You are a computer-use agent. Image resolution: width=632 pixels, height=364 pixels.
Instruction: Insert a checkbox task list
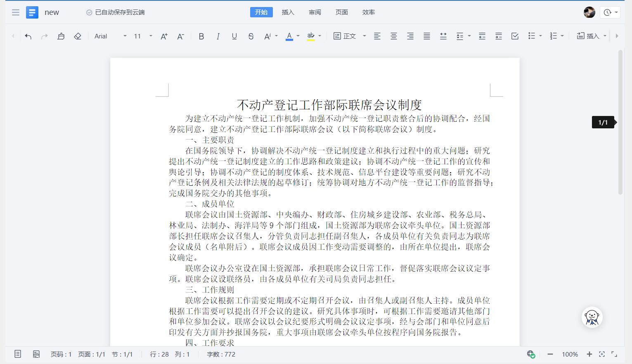tap(515, 36)
